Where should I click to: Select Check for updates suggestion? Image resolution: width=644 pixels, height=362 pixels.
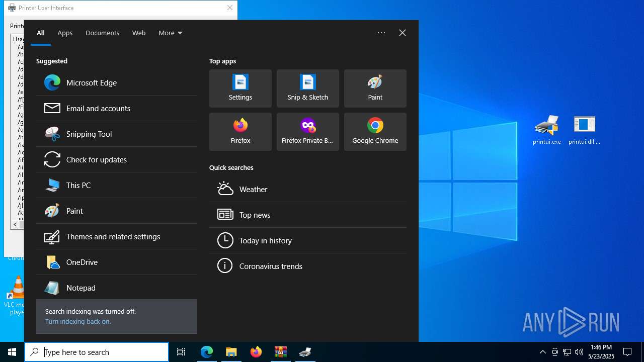pyautogui.click(x=117, y=159)
